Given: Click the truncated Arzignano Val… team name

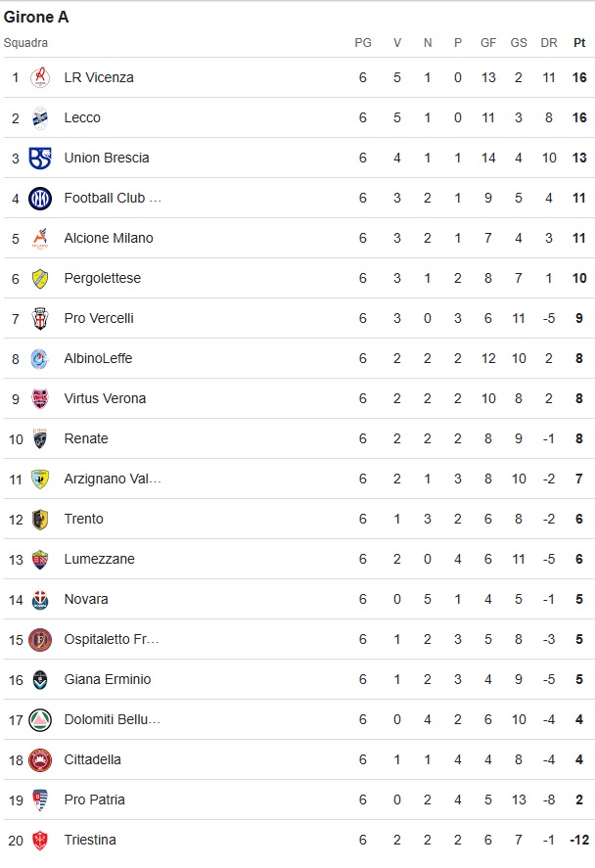Looking at the screenshot, I should click(113, 479).
